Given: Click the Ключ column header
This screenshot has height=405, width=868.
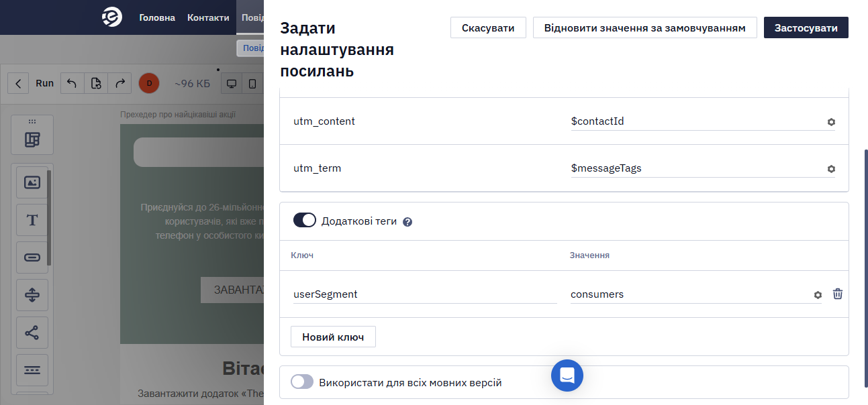Looking at the screenshot, I should (x=302, y=255).
